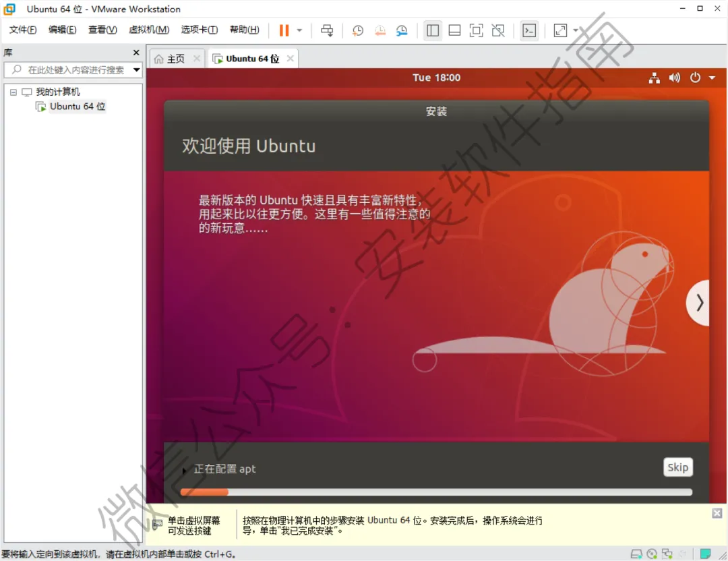Click the installation progress bar

pos(436,492)
